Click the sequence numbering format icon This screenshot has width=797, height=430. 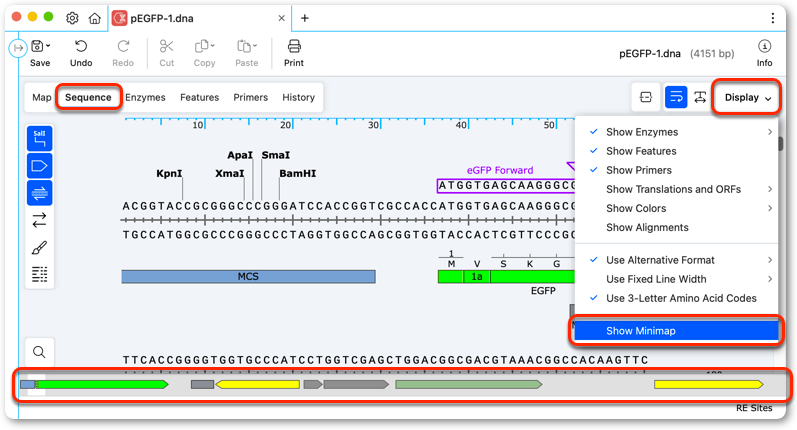click(x=40, y=274)
